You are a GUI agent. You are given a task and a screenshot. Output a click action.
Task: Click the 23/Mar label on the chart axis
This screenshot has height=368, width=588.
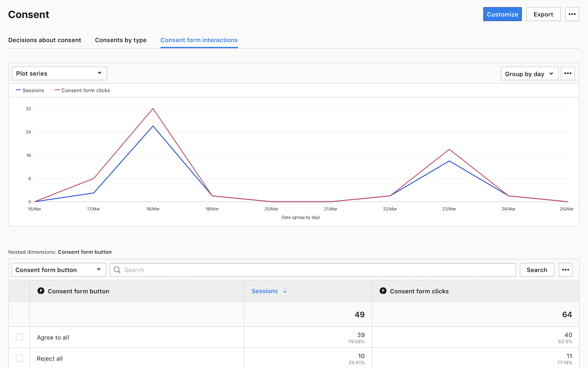[449, 209]
